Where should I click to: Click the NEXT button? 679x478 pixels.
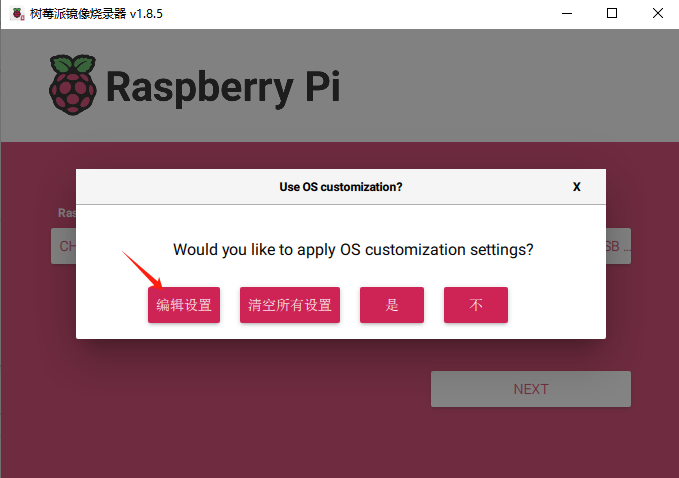point(531,389)
